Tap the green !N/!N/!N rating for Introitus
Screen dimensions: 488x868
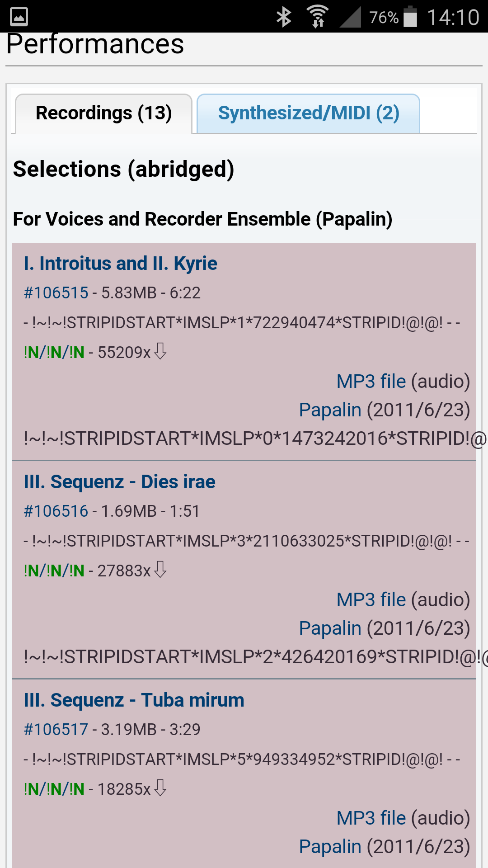pos(54,353)
